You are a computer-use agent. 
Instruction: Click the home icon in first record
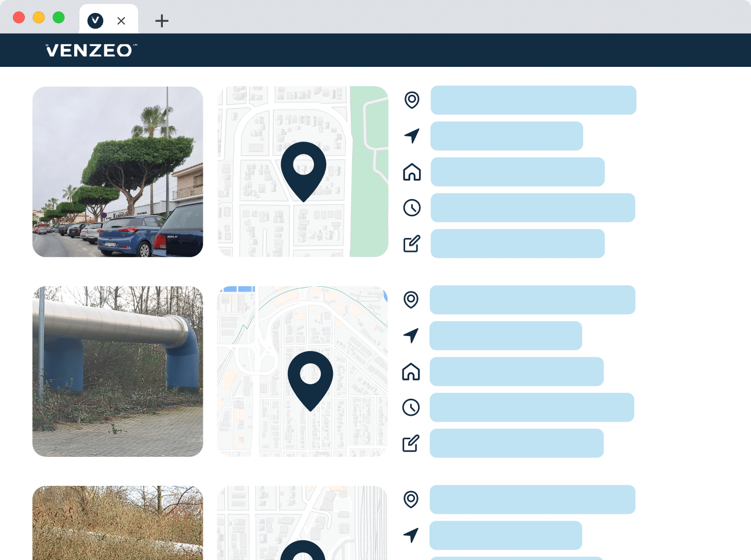412,172
